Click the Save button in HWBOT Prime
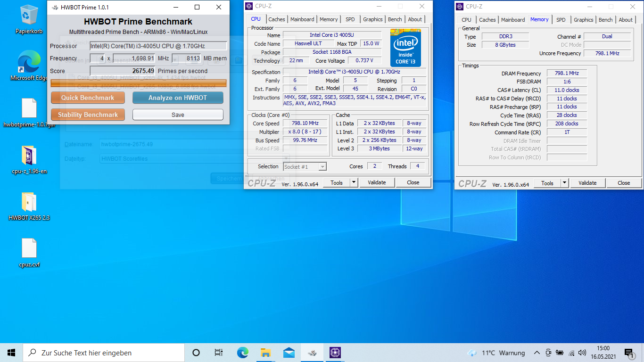This screenshot has height=362, width=644. click(178, 115)
